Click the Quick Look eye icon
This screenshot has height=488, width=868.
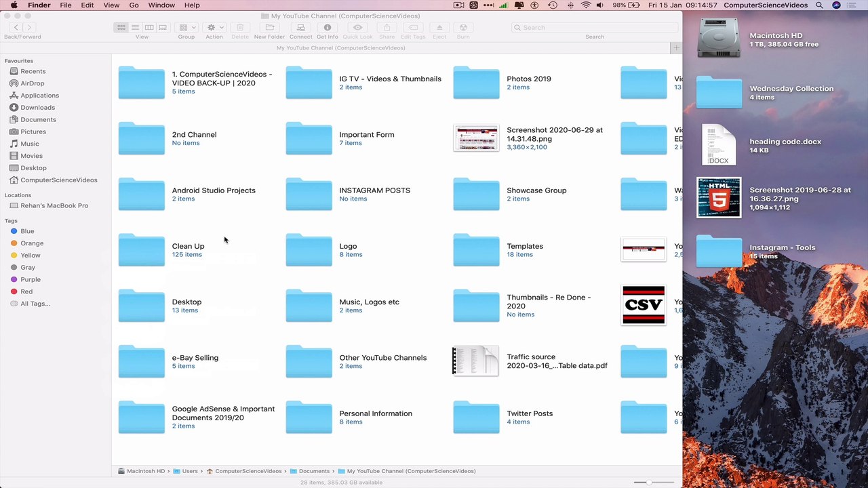click(358, 27)
